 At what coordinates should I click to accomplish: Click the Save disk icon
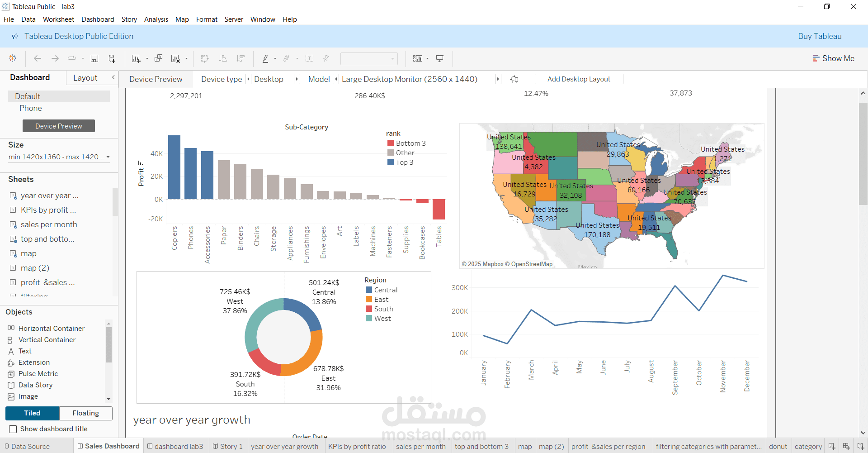94,58
